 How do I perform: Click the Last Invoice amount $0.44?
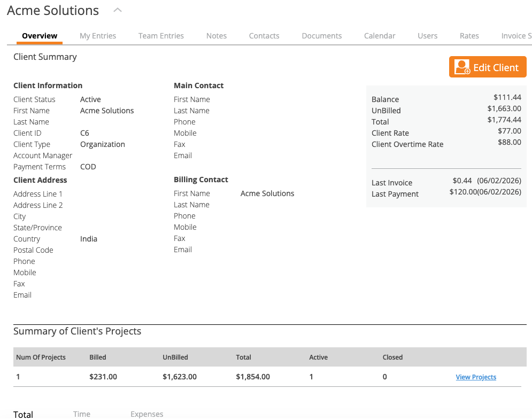coord(462,181)
